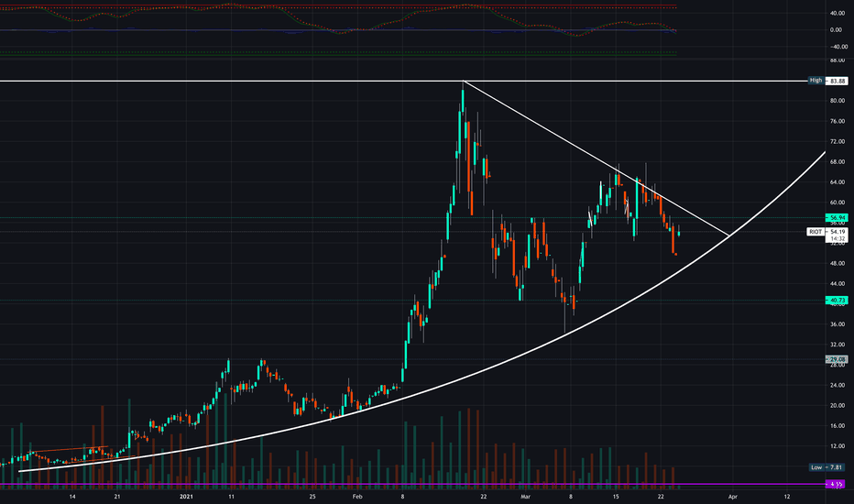The height and width of the screenshot is (504, 854).
Task: Click the Mar label on the time axis
Action: click(526, 497)
